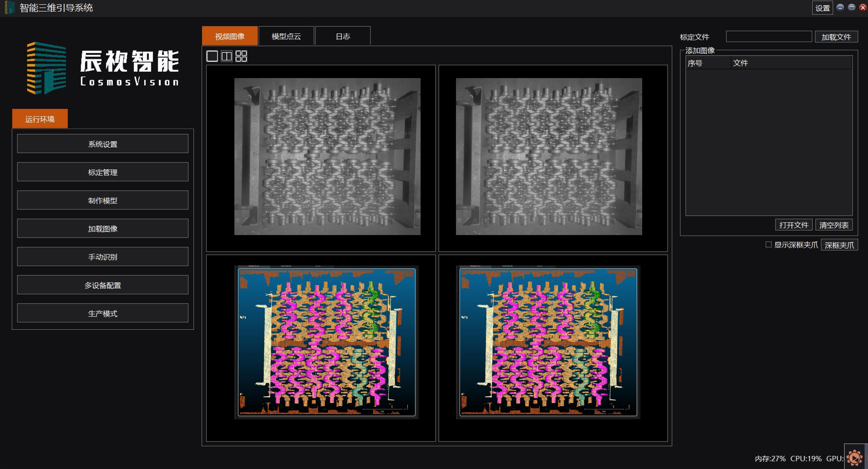868x469 pixels.
Task: Click the 序号 column header
Action: [708, 63]
